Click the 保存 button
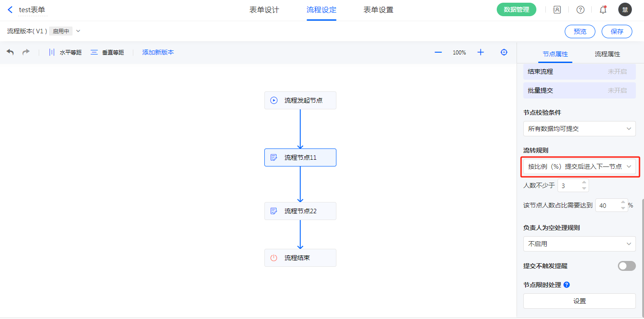 (617, 31)
